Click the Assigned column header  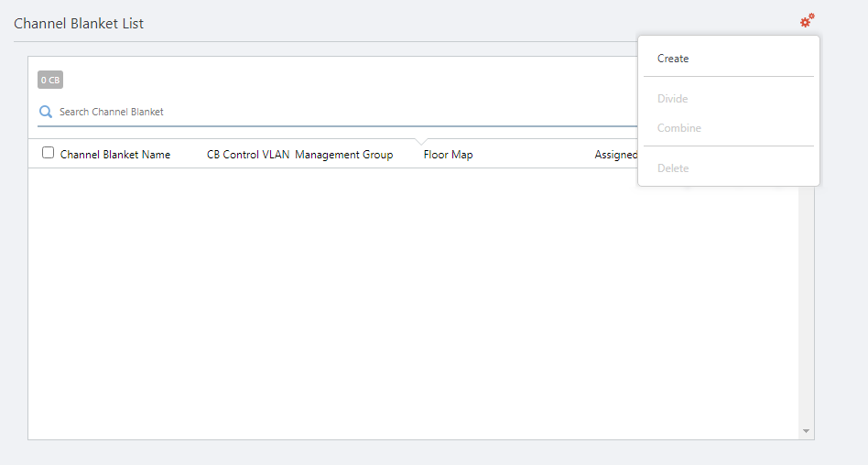[615, 155]
